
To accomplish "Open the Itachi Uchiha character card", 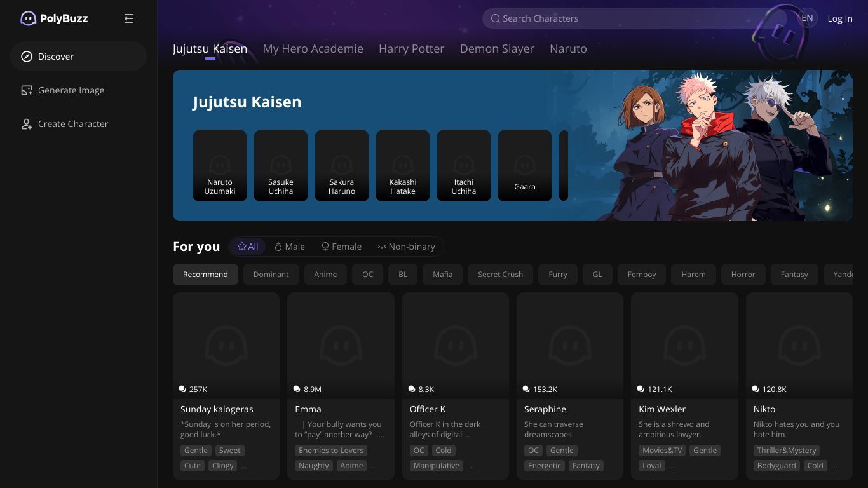I will click(464, 165).
